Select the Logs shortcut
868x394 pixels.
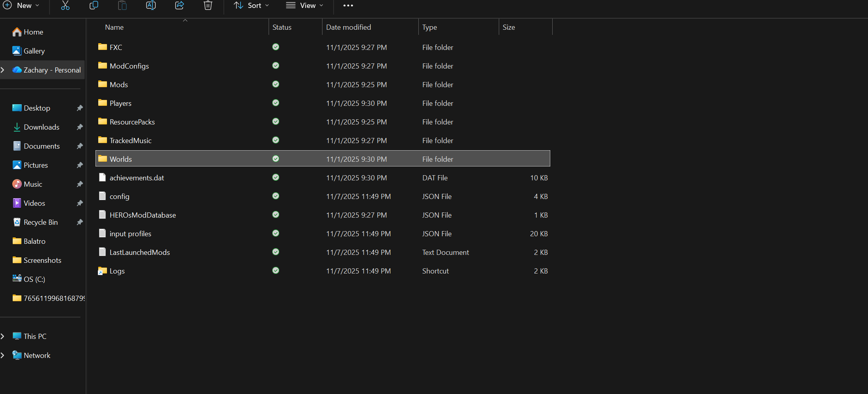pos(323,271)
